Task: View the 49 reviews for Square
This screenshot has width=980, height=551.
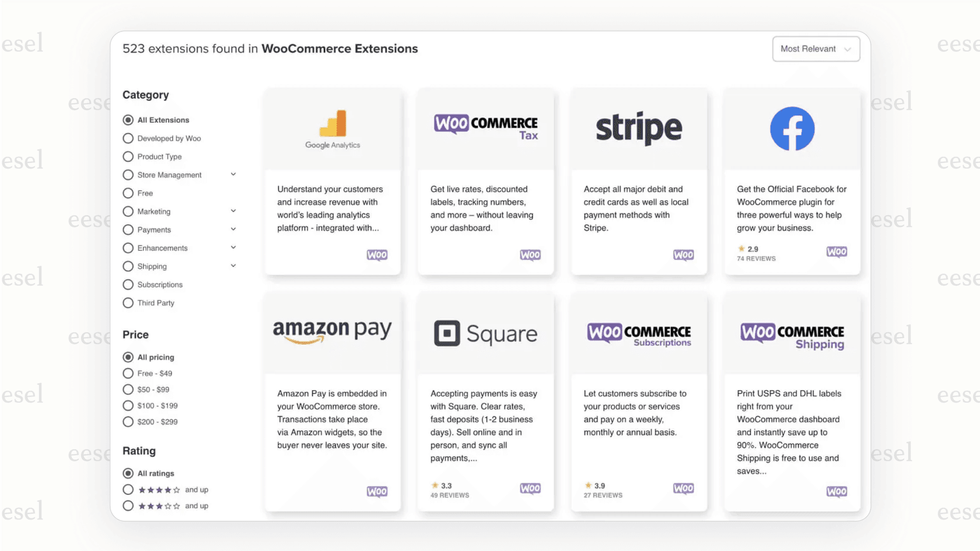Action: pos(450,495)
